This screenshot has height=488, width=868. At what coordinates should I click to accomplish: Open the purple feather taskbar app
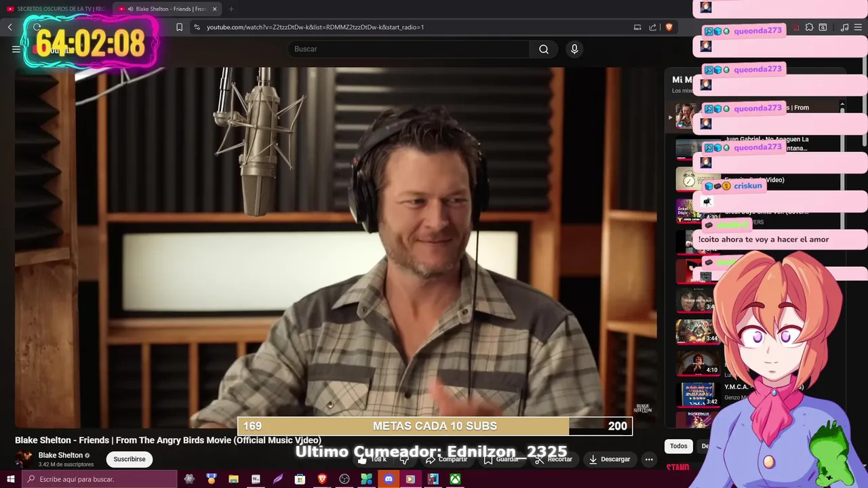click(278, 479)
